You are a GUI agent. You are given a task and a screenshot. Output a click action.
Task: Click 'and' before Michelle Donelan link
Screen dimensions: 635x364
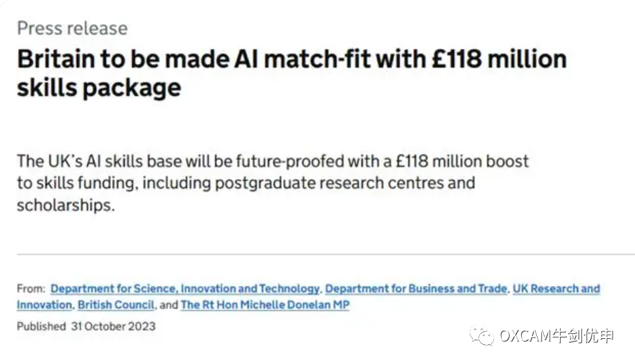169,305
